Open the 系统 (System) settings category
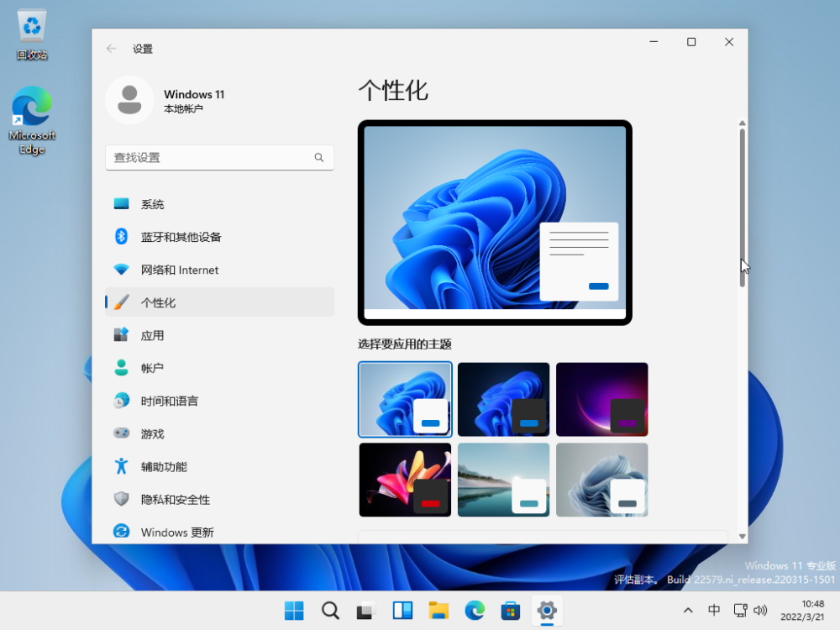The image size is (840, 630). coord(152,204)
